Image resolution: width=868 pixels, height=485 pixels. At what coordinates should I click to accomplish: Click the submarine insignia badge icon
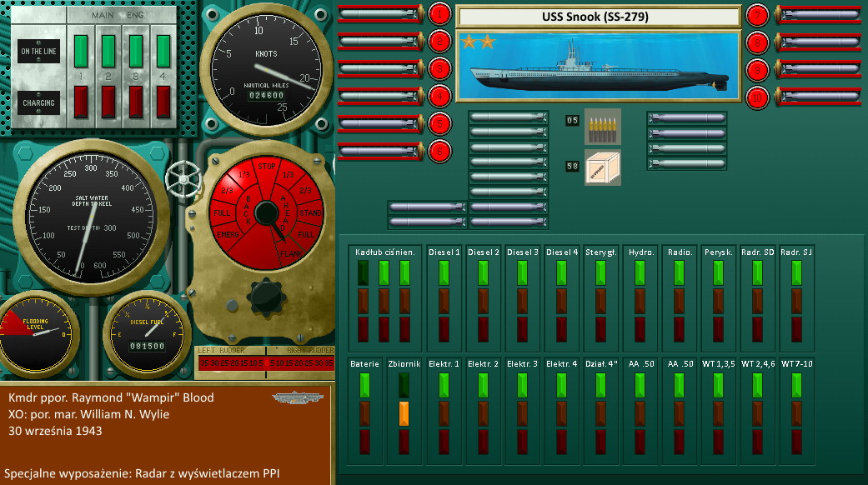coord(296,397)
